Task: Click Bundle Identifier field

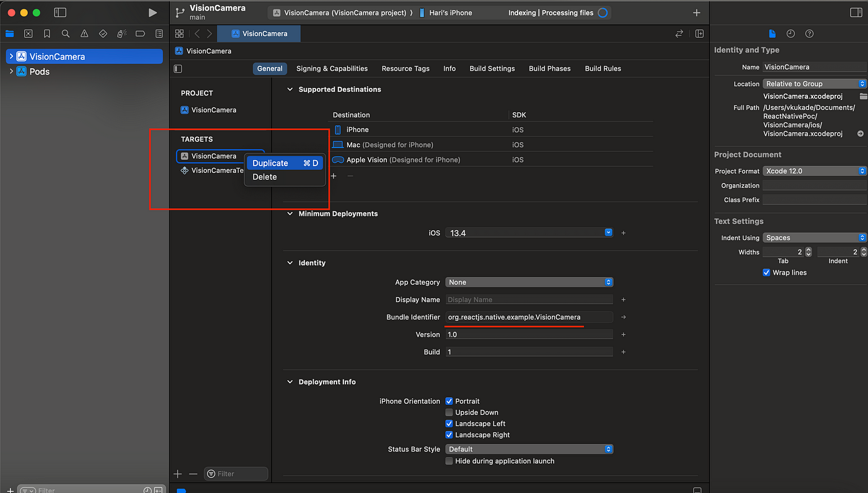Action: pyautogui.click(x=529, y=317)
